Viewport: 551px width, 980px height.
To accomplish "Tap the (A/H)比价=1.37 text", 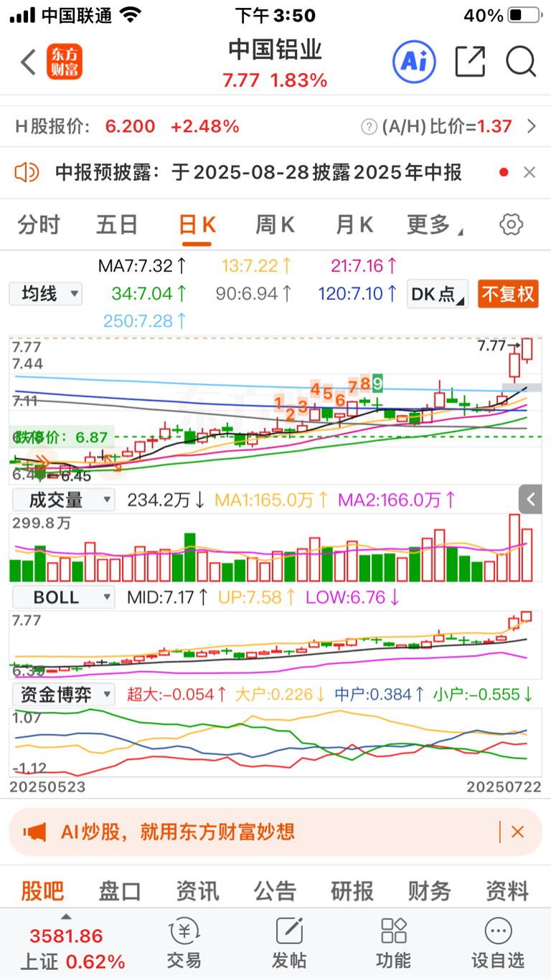I will coord(448,127).
